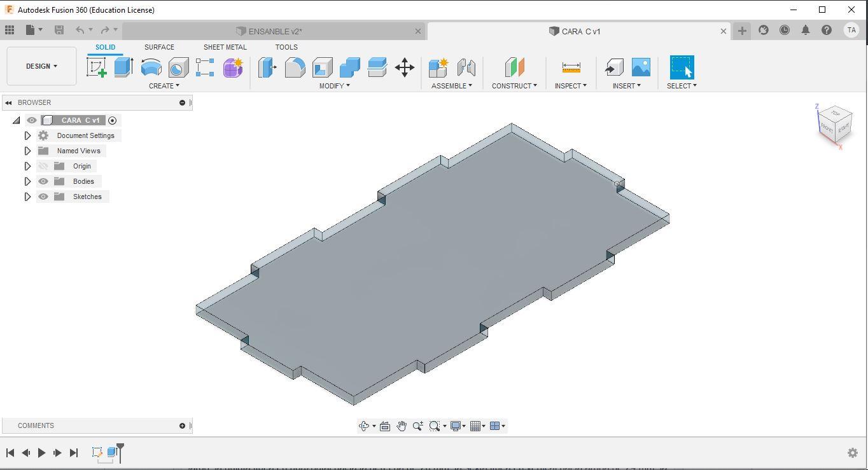Open the Job Status clock
The width and height of the screenshot is (868, 470).
click(x=785, y=30)
